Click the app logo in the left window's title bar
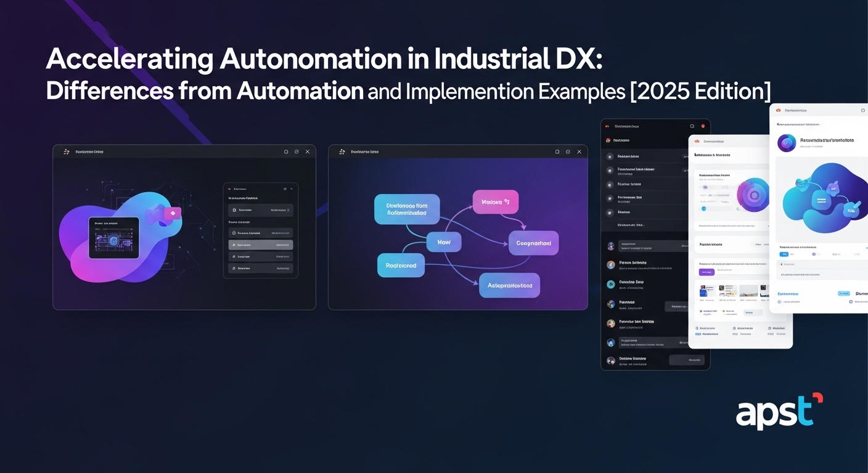This screenshot has height=473, width=868. (66, 152)
